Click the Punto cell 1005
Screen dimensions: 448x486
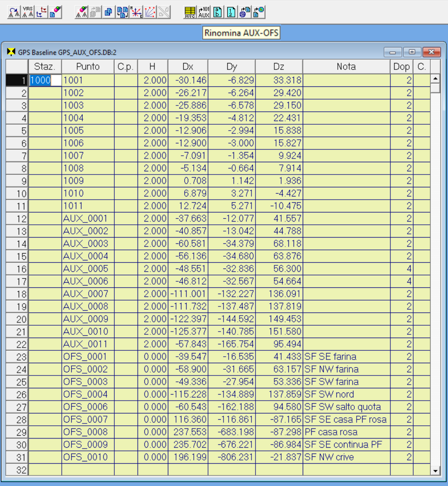(88, 131)
